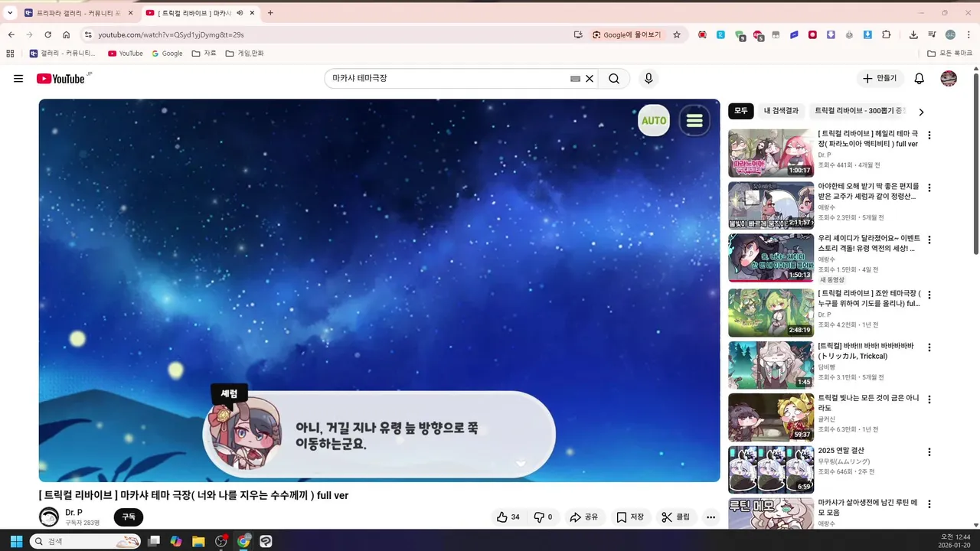Save the video with 저장 button
This screenshot has width=980, height=551.
[630, 517]
